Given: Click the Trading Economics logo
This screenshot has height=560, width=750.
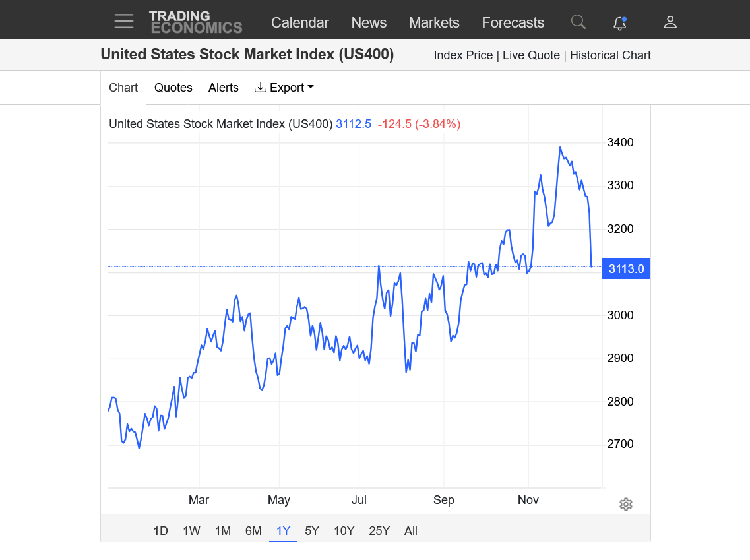Looking at the screenshot, I should [x=195, y=22].
